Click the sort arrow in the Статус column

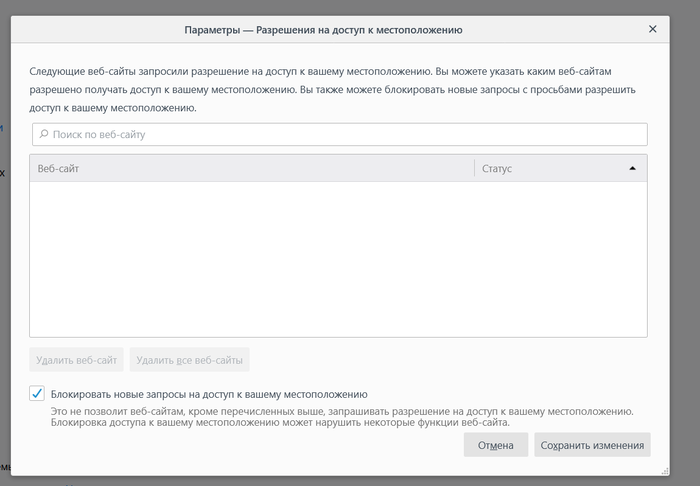[632, 169]
